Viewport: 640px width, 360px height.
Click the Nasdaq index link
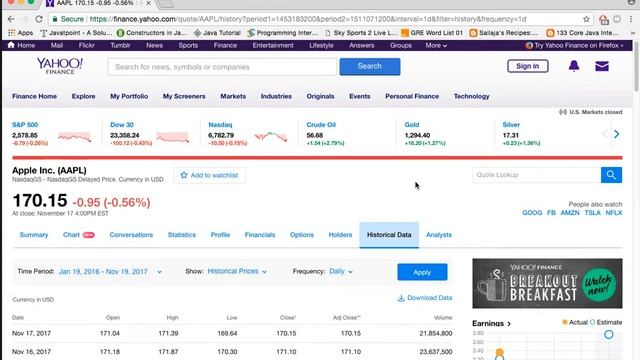click(220, 124)
